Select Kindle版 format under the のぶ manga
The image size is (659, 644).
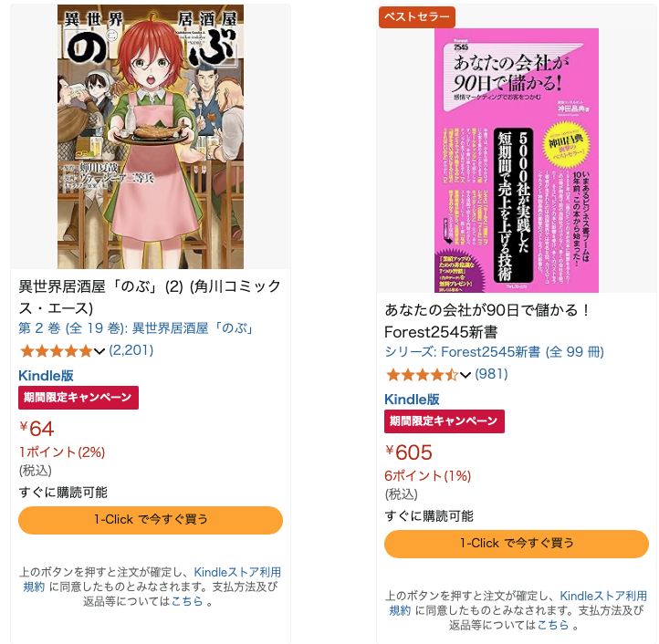coord(46,376)
